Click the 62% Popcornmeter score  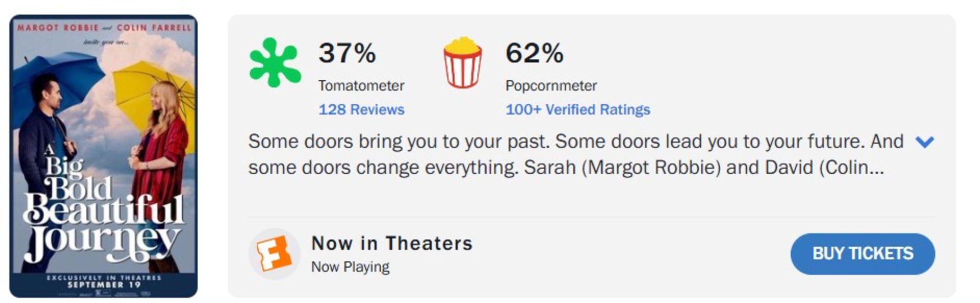(x=534, y=53)
